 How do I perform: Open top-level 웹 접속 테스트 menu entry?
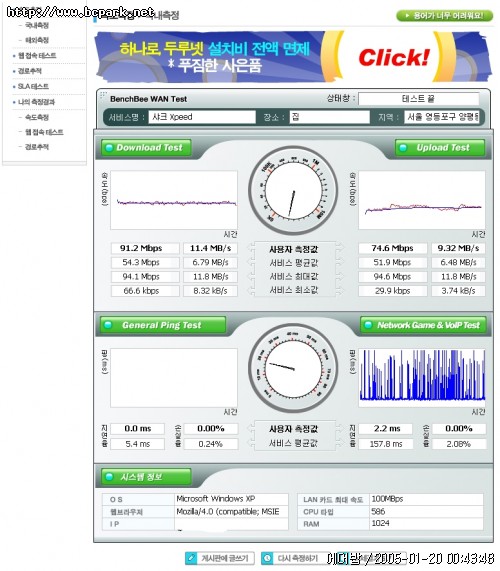coord(37,55)
